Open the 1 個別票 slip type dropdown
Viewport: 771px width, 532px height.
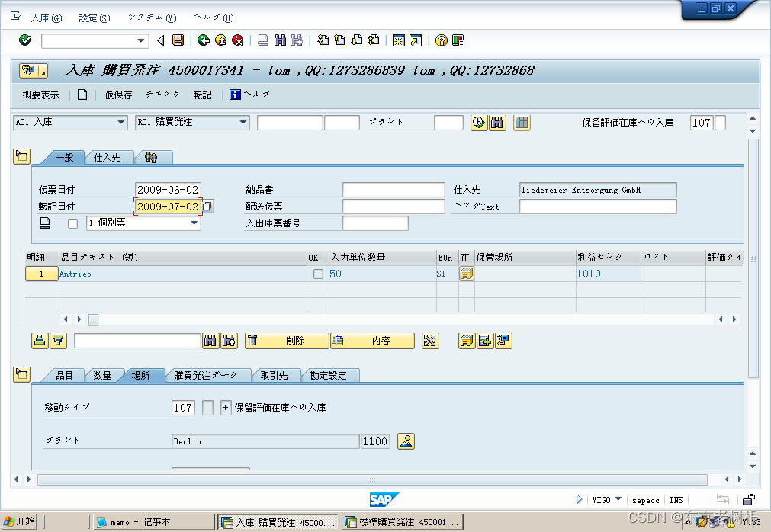pos(194,223)
